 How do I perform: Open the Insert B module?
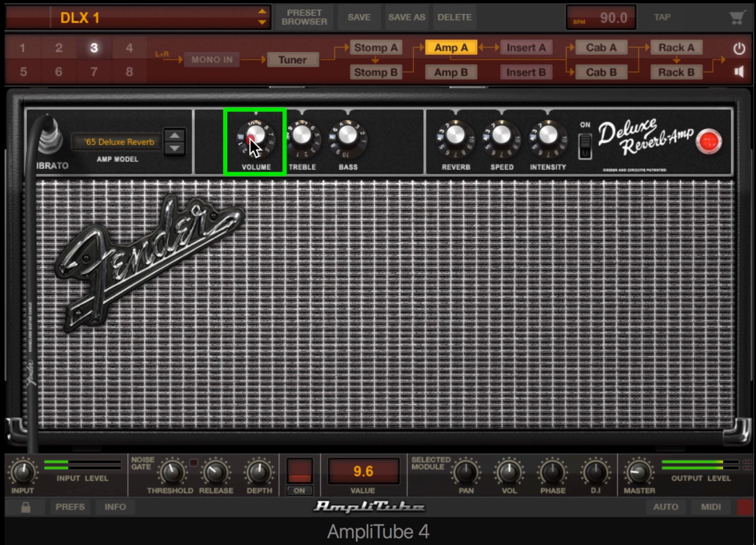[x=526, y=72]
